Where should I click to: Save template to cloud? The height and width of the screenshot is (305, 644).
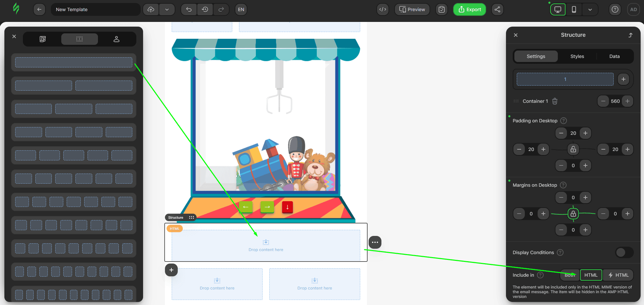(x=150, y=9)
